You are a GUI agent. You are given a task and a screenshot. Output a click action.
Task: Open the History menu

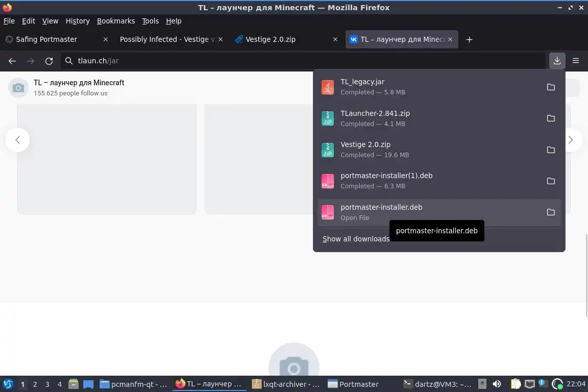coord(78,21)
